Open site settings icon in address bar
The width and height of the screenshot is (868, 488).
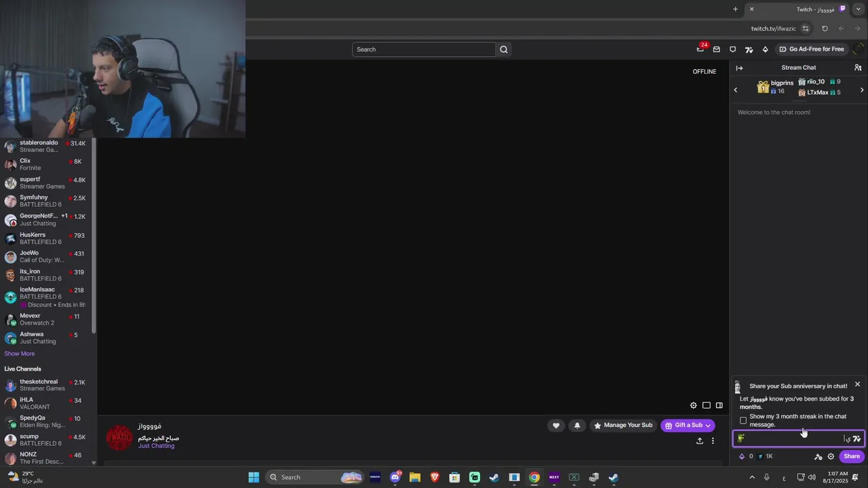click(x=806, y=28)
